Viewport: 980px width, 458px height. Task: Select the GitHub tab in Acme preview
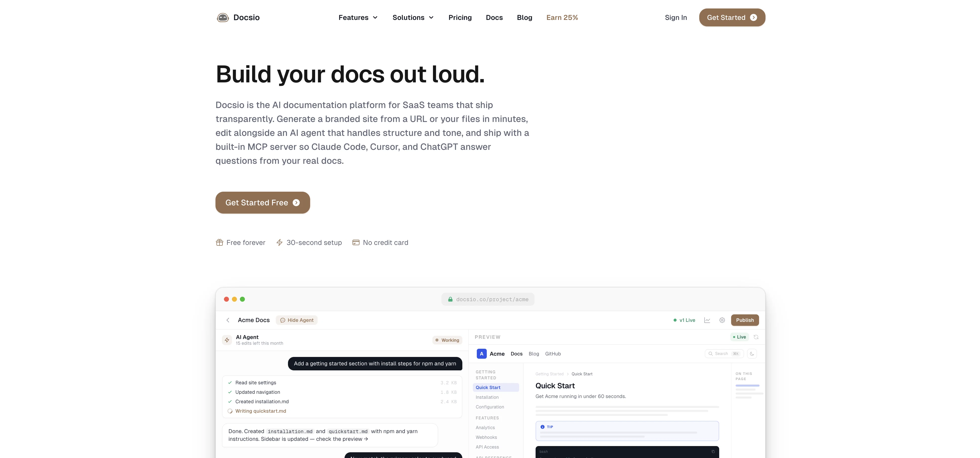(x=553, y=354)
